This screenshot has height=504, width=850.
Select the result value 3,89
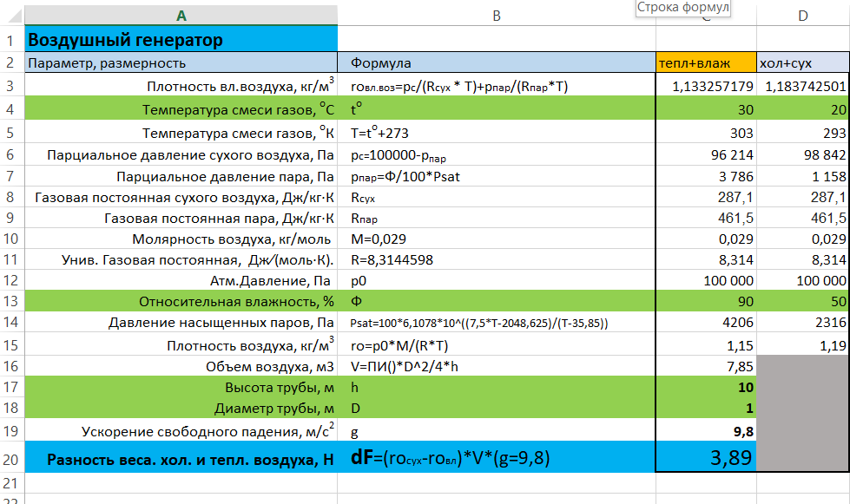pyautogui.click(x=707, y=457)
